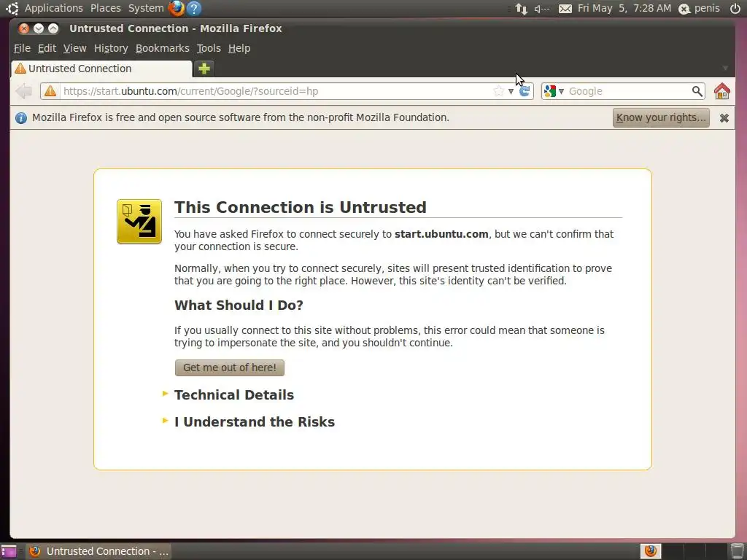This screenshot has height=560, width=747.
Task: Click the date and time clock
Action: tap(624, 8)
